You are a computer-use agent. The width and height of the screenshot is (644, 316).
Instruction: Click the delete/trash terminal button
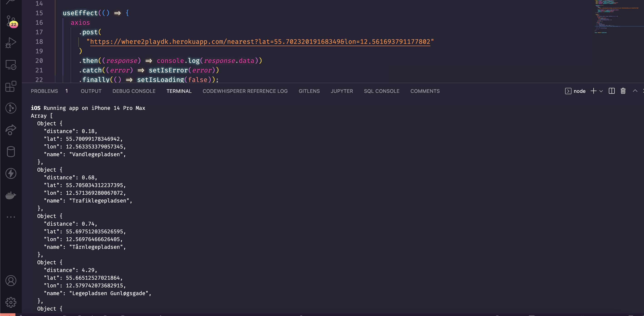(623, 90)
